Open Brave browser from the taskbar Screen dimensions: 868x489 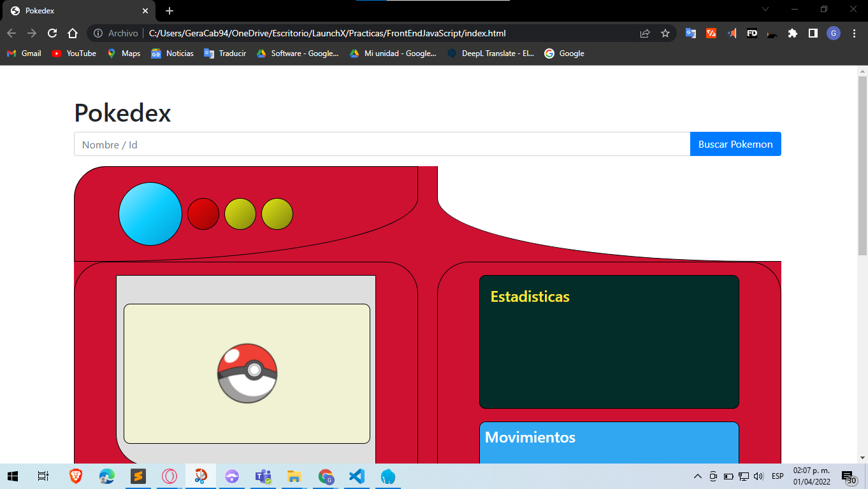pos(76,476)
